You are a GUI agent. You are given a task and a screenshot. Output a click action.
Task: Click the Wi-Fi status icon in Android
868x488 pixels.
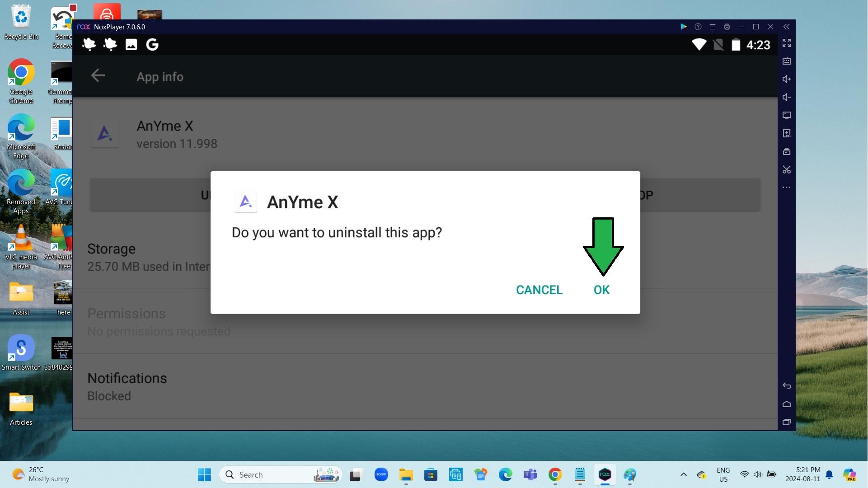coord(699,44)
